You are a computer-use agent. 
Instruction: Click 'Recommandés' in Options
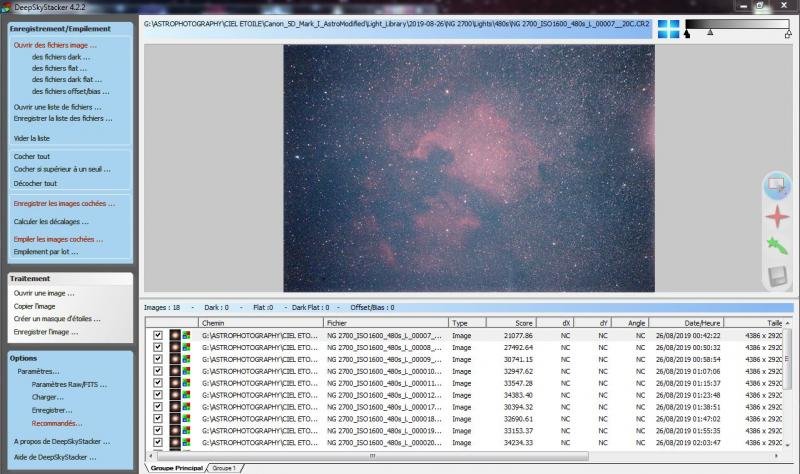[x=57, y=423]
